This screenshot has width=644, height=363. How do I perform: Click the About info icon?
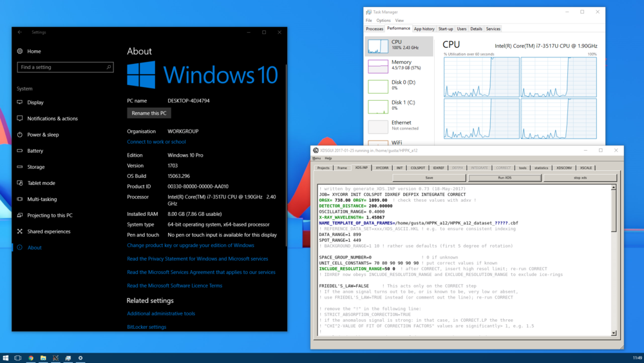[x=20, y=248]
